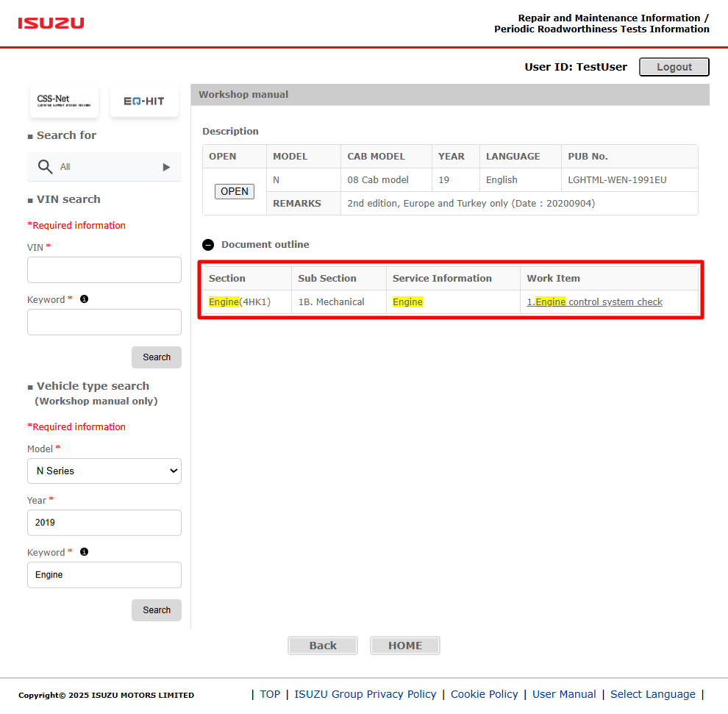
Task: Click the highlighted Engine keyword in Section column
Action: pos(224,301)
